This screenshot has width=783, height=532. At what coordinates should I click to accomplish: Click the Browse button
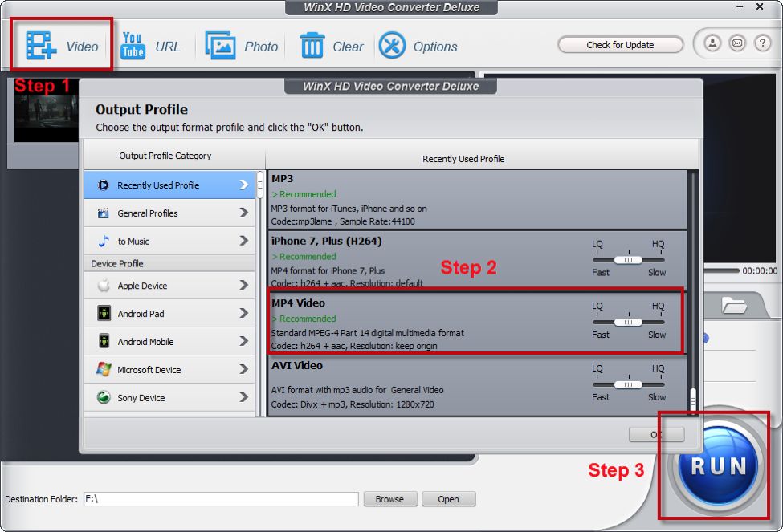click(x=389, y=499)
